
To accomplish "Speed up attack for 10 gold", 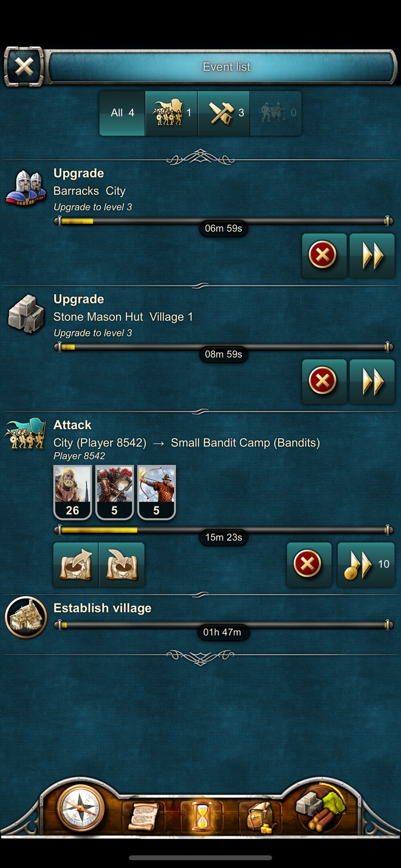I will 366,564.
